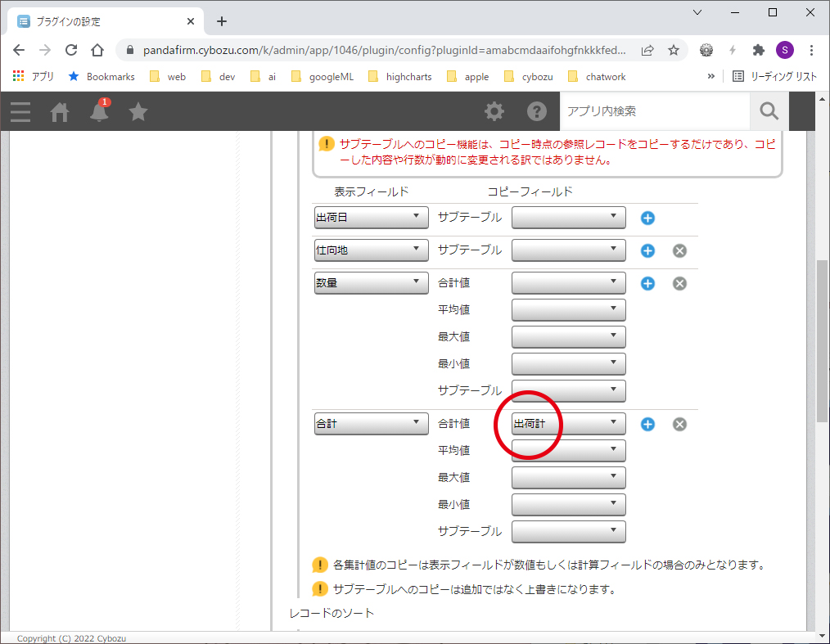Reload the current page
830x644 pixels.
coord(71,50)
